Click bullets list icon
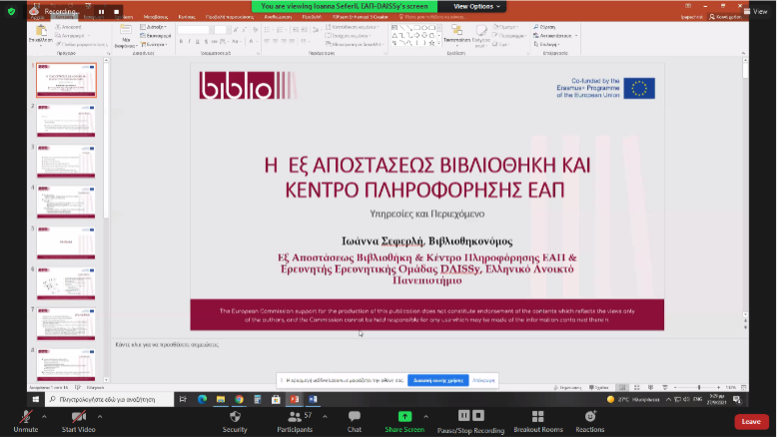 click(x=268, y=30)
